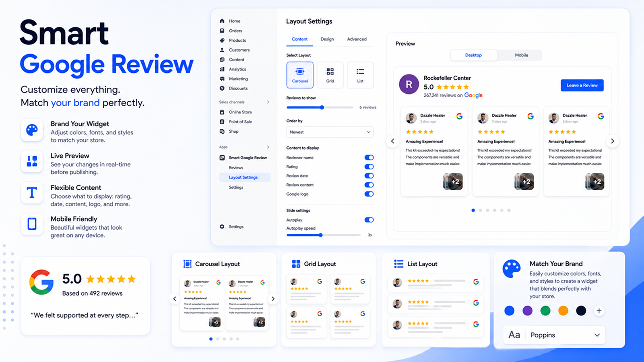
Task: Open the Content icon in sidebar
Action: (x=222, y=60)
